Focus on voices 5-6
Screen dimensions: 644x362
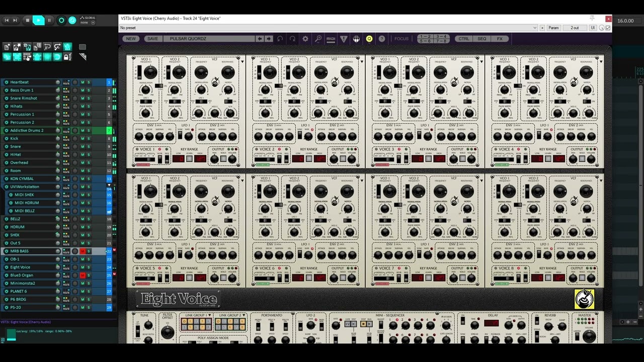click(x=426, y=41)
